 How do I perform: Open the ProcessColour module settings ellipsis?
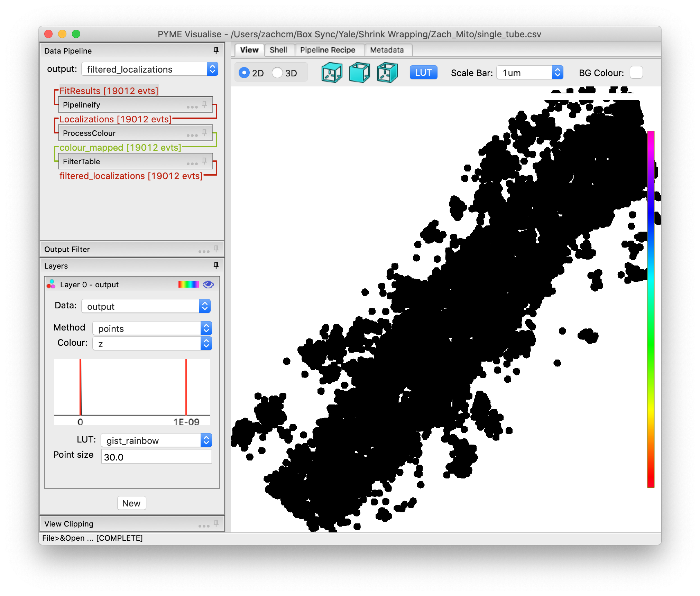pos(192,135)
